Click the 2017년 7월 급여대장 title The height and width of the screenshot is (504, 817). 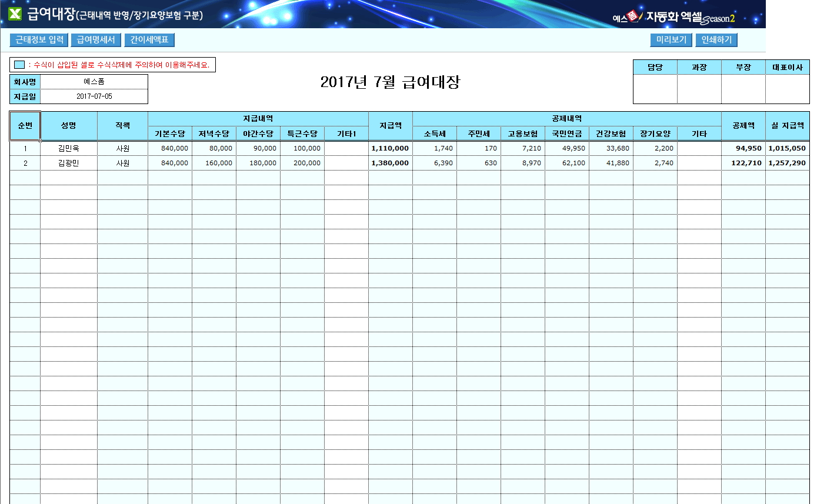click(390, 82)
